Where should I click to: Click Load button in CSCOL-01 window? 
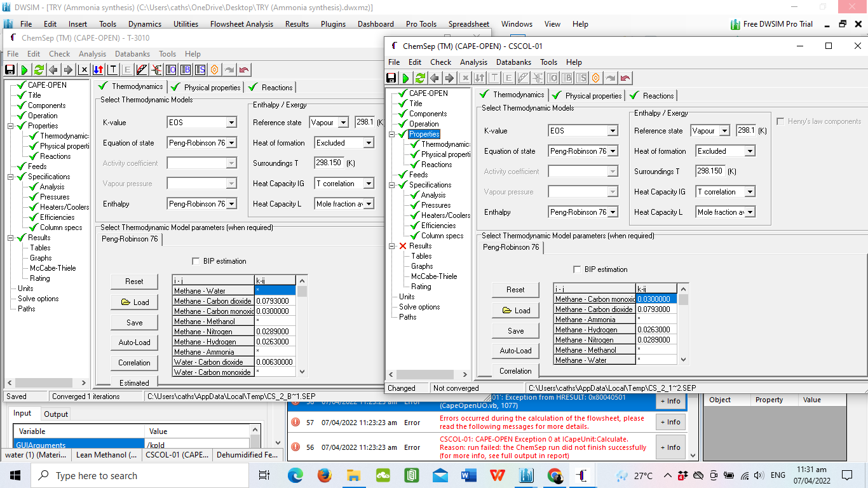click(515, 310)
